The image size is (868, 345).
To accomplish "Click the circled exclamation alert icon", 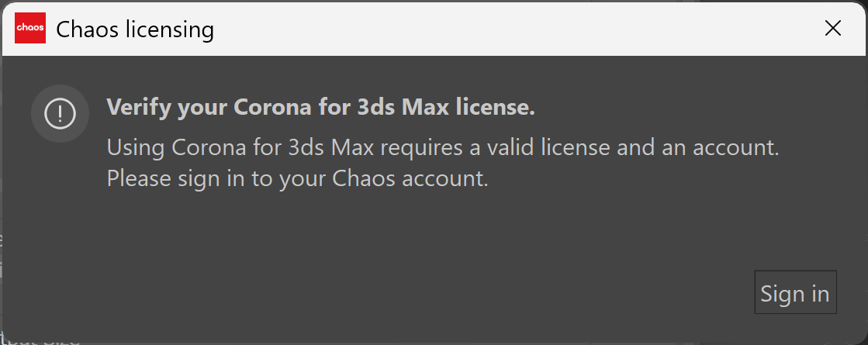I will pyautogui.click(x=60, y=114).
